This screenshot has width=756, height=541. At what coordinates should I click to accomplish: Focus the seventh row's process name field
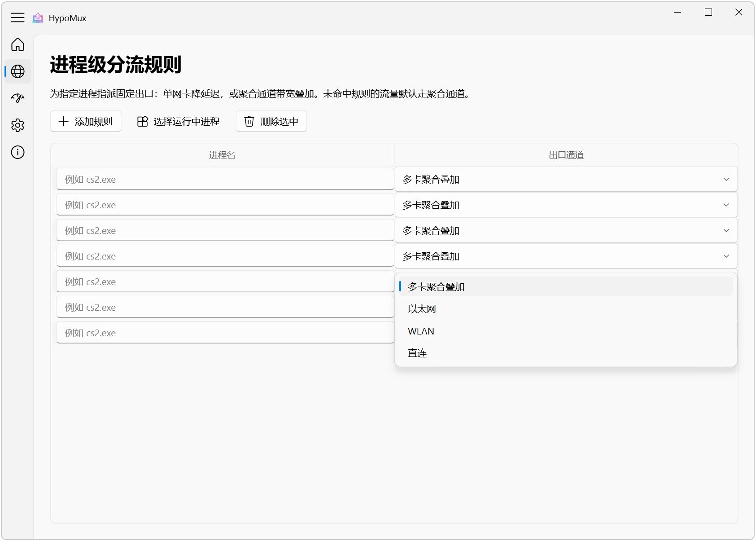(x=225, y=333)
